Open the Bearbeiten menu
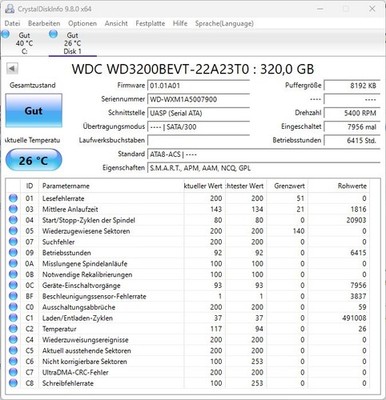386x400 pixels. (x=44, y=23)
